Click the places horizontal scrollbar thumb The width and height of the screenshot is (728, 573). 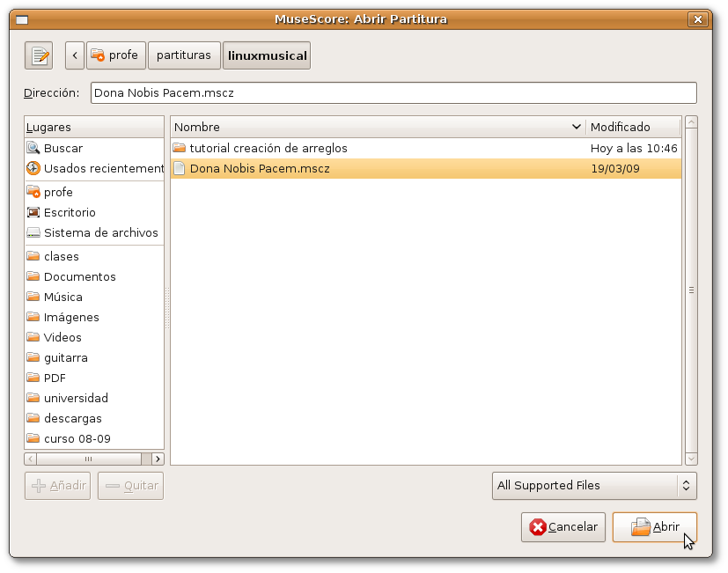pos(89,459)
